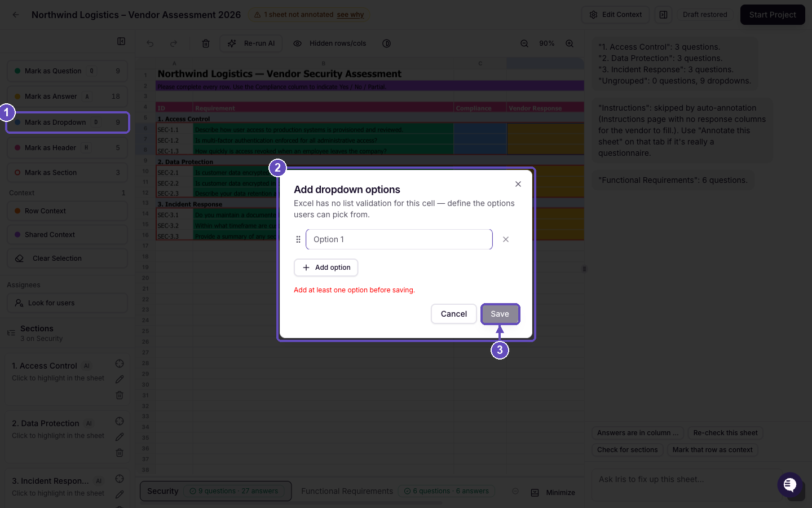Remove Option 1 from the dropdown list
This screenshot has width=812, height=508.
pos(506,239)
